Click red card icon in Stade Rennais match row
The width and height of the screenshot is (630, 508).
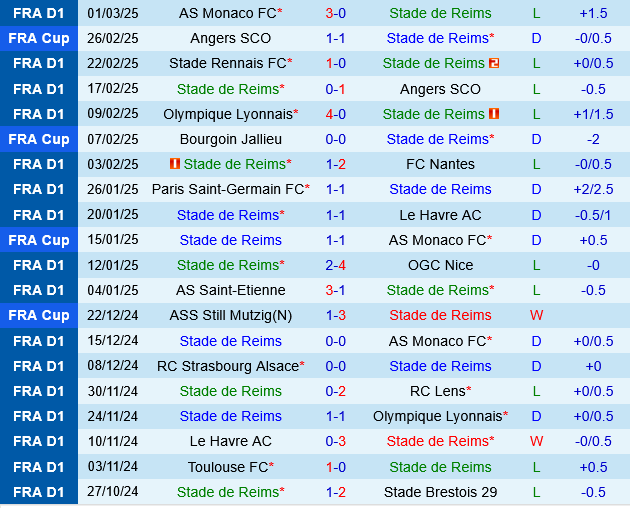click(x=494, y=63)
